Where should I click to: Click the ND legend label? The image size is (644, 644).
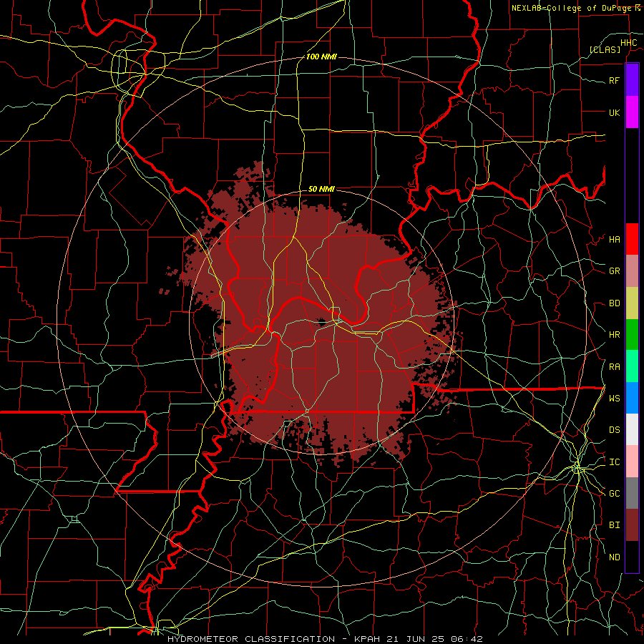pyautogui.click(x=615, y=557)
